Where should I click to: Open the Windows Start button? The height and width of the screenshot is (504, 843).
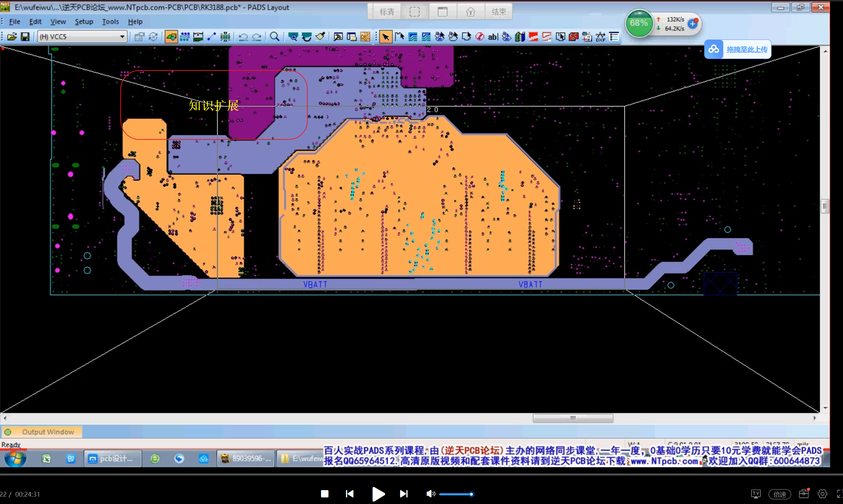(15, 459)
